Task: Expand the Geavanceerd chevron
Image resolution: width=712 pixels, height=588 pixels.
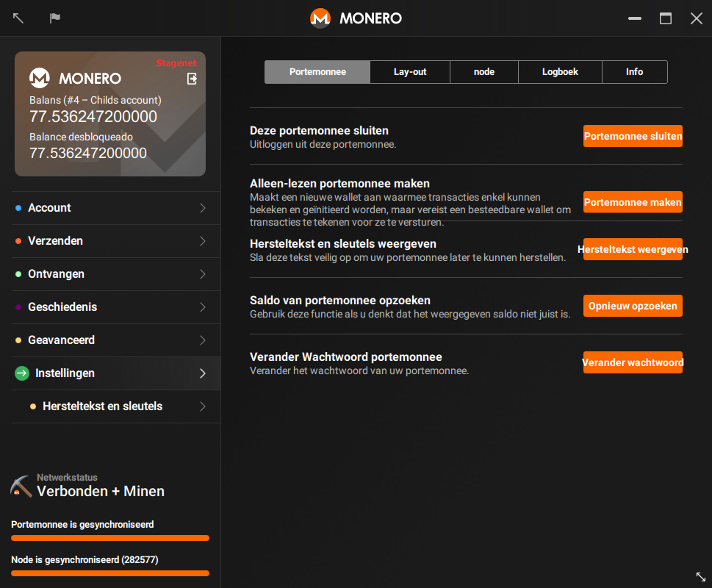Action: tap(203, 340)
